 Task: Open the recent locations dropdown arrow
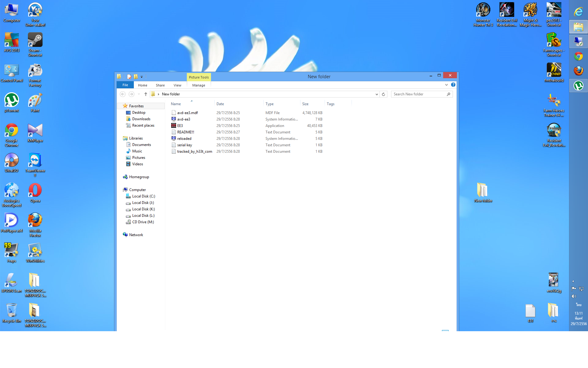click(x=139, y=94)
